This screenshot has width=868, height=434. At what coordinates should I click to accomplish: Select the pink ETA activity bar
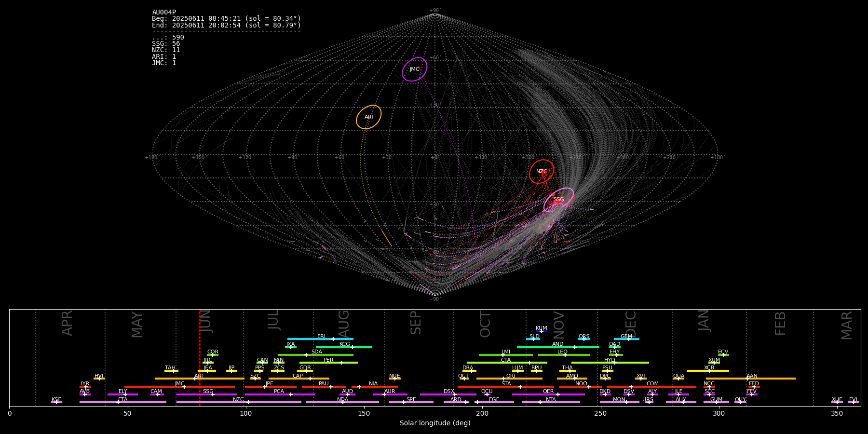tap(122, 402)
